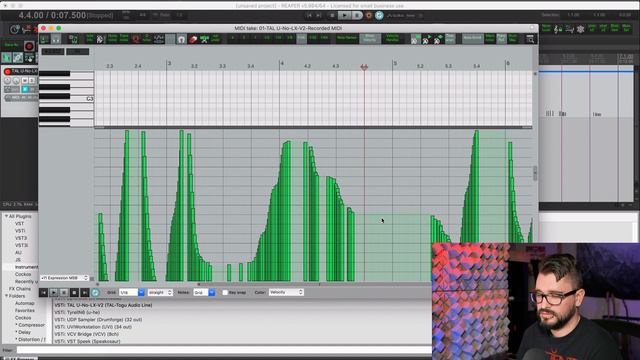Click go to end in main transport
This screenshot has height=360, width=640.
point(319,16)
